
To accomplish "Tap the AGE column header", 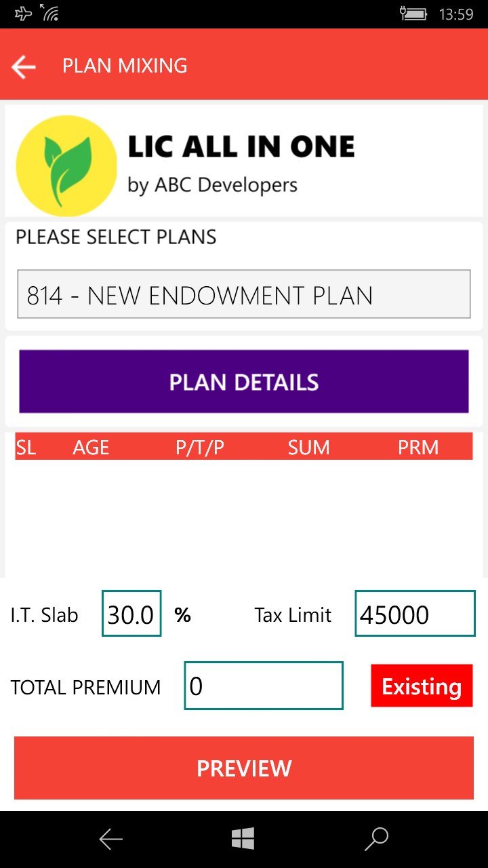I will [91, 448].
